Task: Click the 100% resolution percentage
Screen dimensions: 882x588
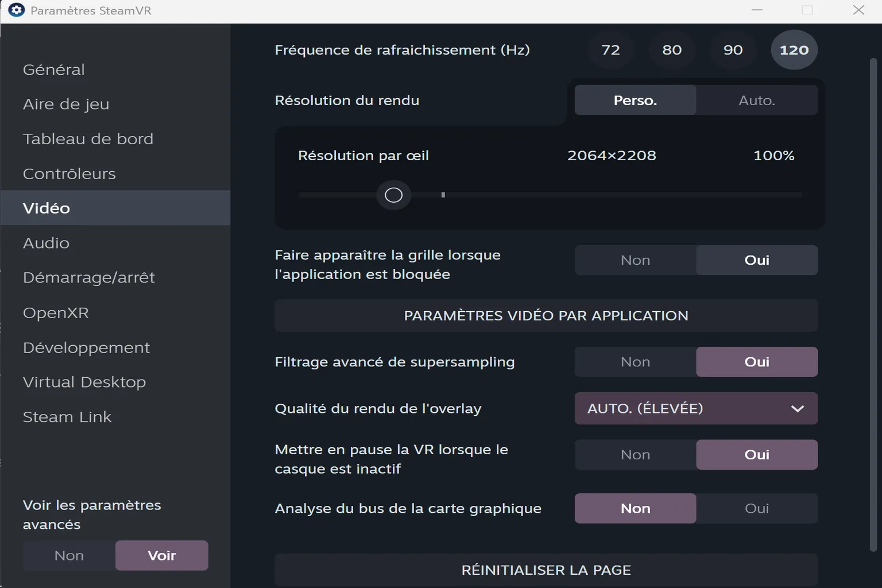Action: 773,156
